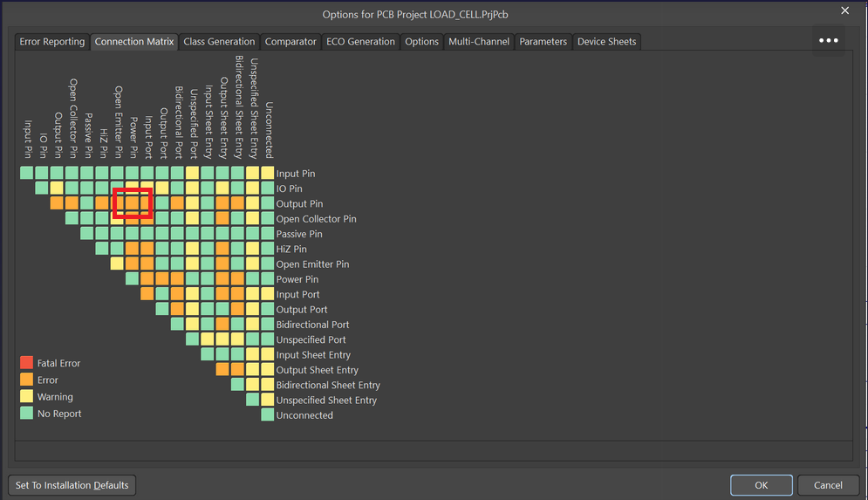Click the Output Sheet Entry row label
868x500 pixels.
point(318,370)
